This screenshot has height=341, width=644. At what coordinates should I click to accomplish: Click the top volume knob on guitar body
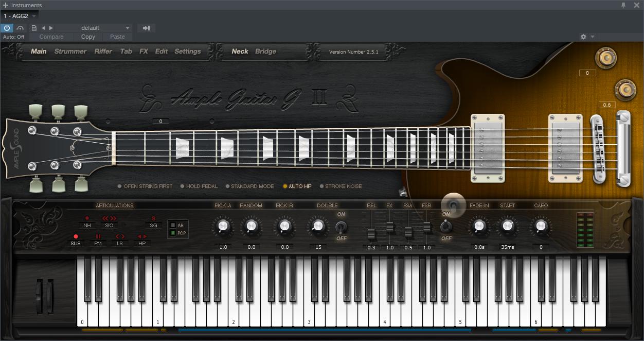[x=605, y=57]
